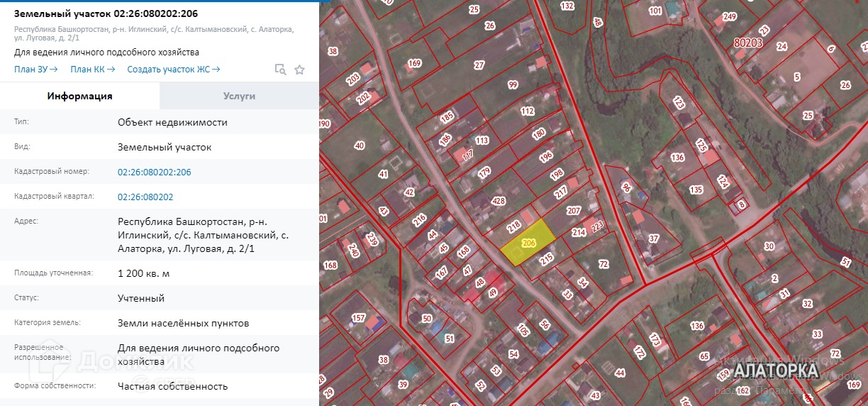Open the План КК link
This screenshot has width=868, height=406.
coord(93,70)
